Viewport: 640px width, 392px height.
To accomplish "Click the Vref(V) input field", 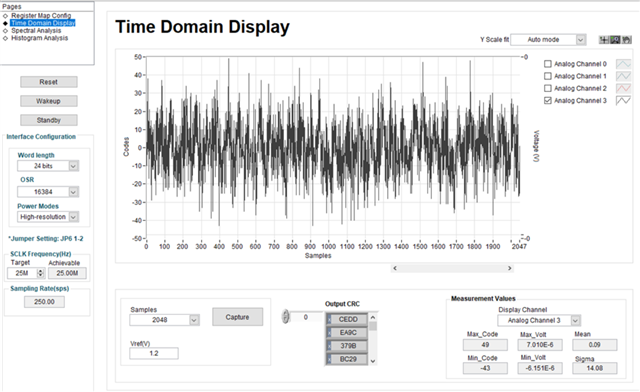I will [x=154, y=353].
